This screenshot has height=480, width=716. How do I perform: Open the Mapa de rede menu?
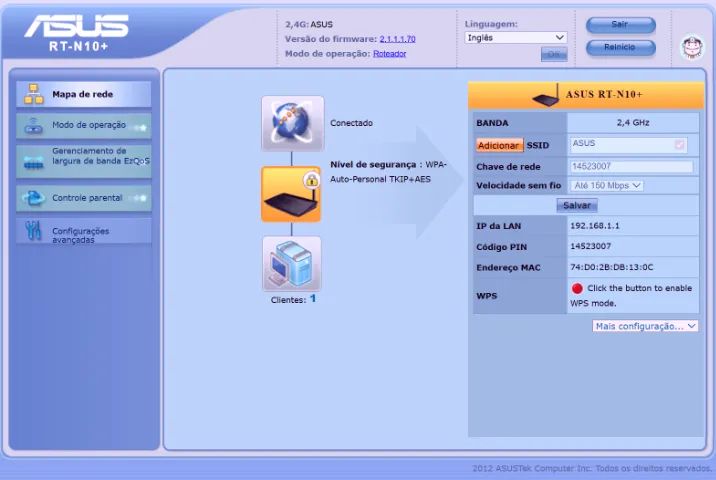pos(84,94)
